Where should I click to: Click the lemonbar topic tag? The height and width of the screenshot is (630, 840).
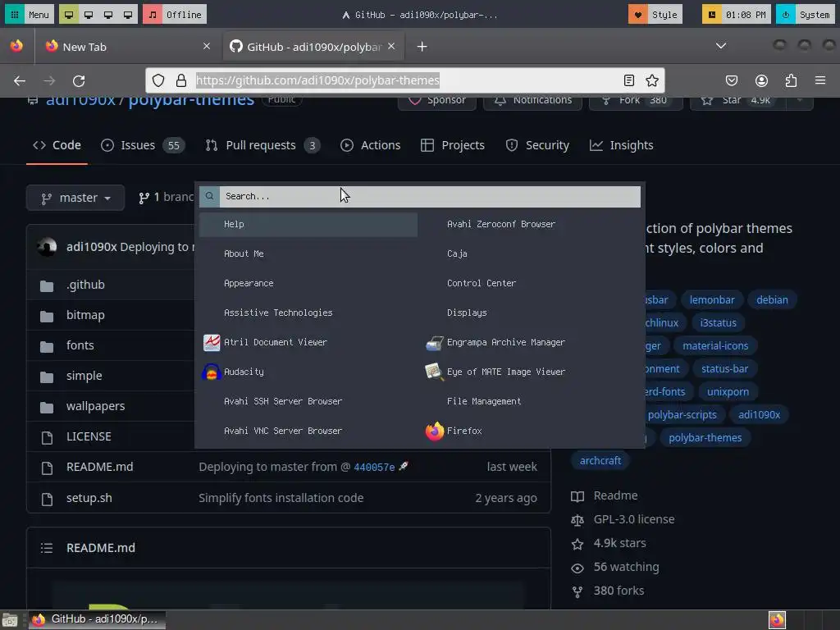pyautogui.click(x=712, y=300)
